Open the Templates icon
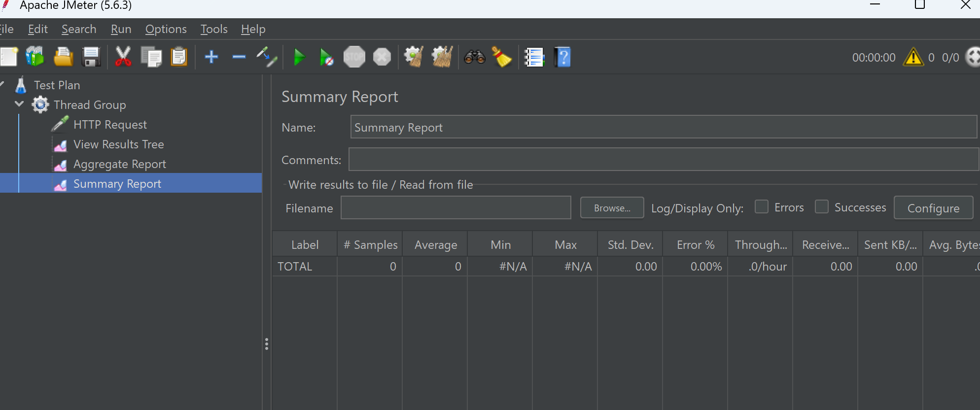Screen dimensions: 980x410 [35, 57]
